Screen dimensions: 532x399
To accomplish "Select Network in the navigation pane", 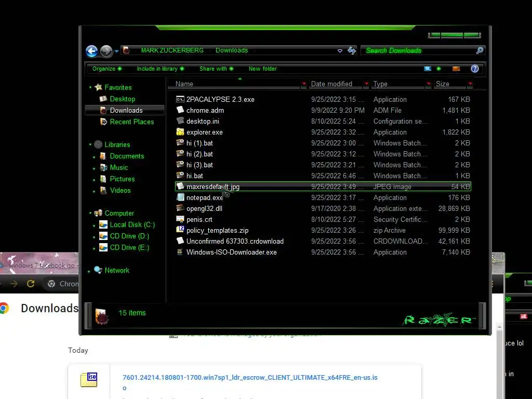I will pyautogui.click(x=117, y=270).
